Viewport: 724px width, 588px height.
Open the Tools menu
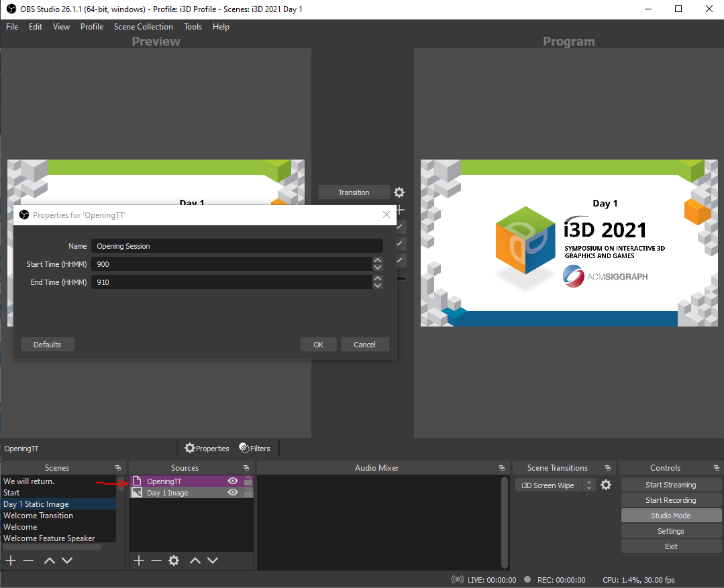[x=193, y=27]
